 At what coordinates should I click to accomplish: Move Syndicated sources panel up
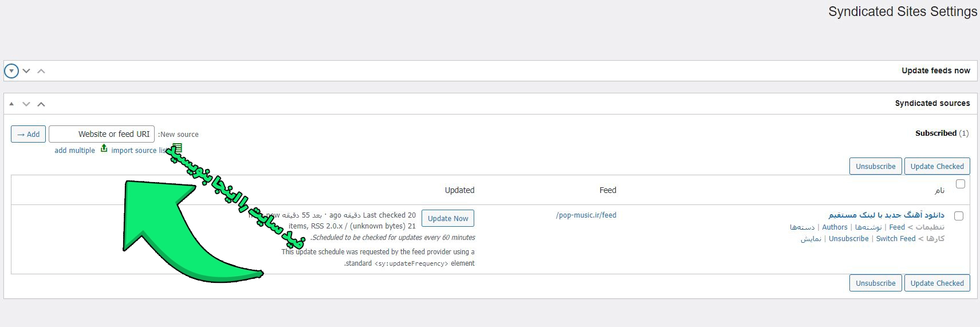41,104
